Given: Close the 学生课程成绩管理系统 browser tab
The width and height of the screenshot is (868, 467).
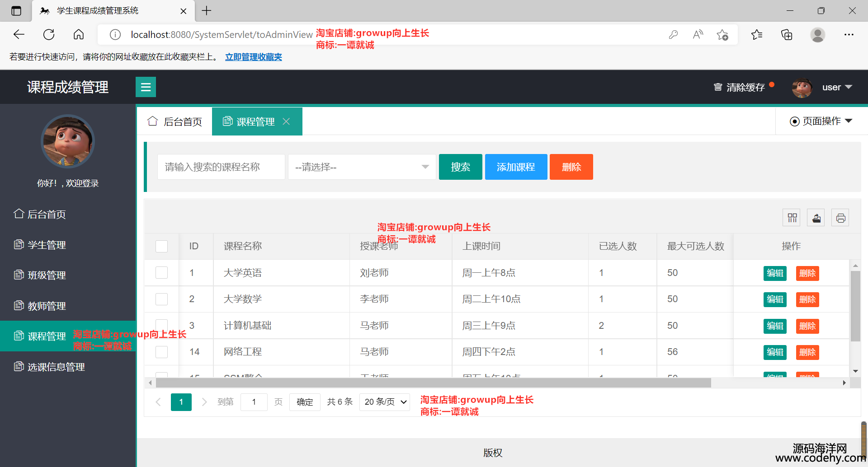Looking at the screenshot, I should coord(183,11).
